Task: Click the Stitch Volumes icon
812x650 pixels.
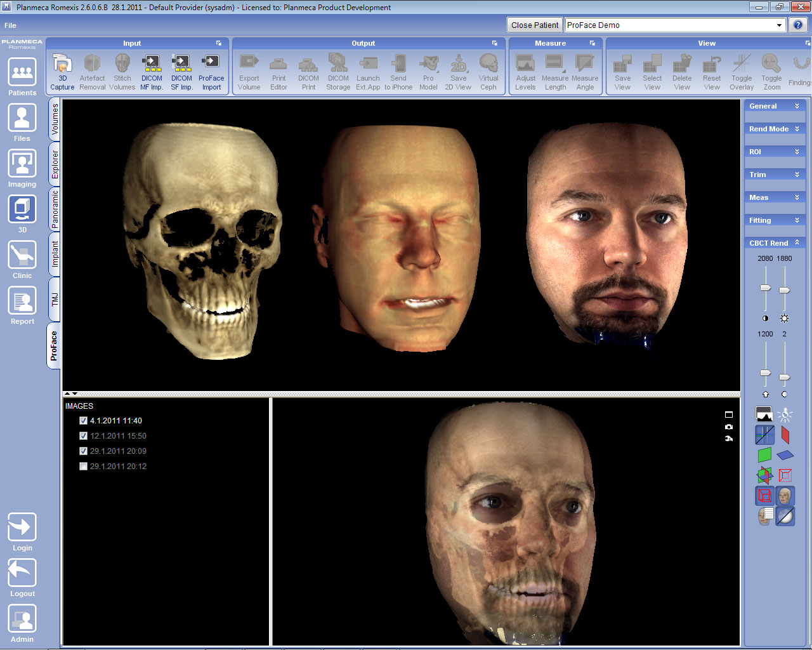Action: pyautogui.click(x=122, y=70)
